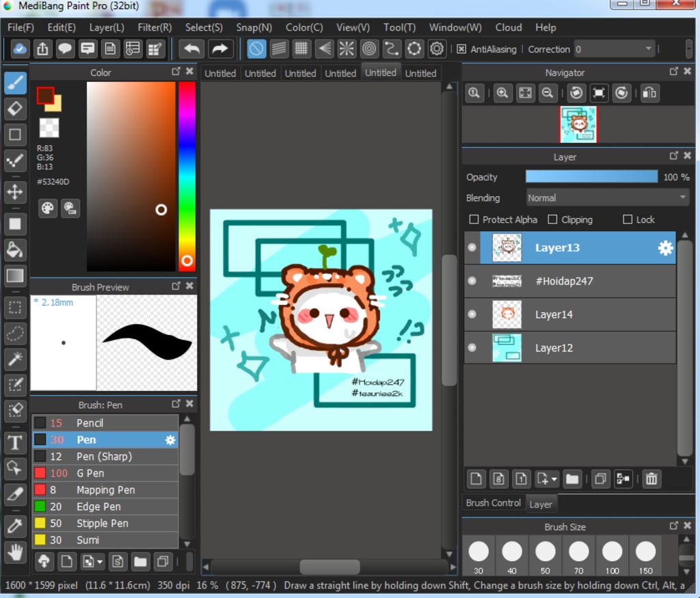This screenshot has height=598, width=700.
Task: Expand the add-brush dropdown arrow
Action: click(x=99, y=562)
